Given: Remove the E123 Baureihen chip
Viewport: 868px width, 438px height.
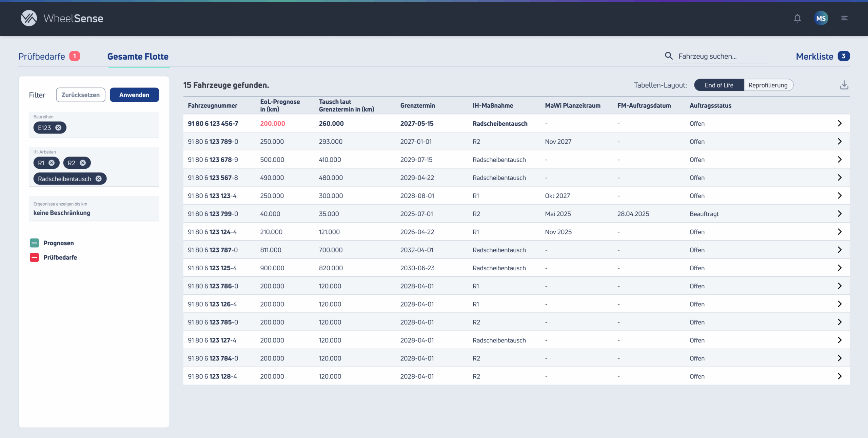Looking at the screenshot, I should point(58,128).
